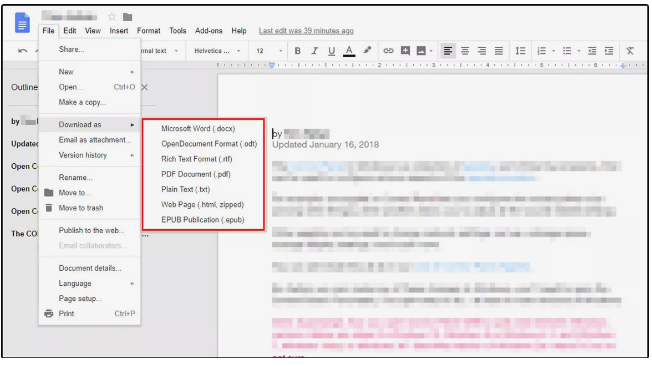Insert a link using chain icon

pyautogui.click(x=388, y=51)
